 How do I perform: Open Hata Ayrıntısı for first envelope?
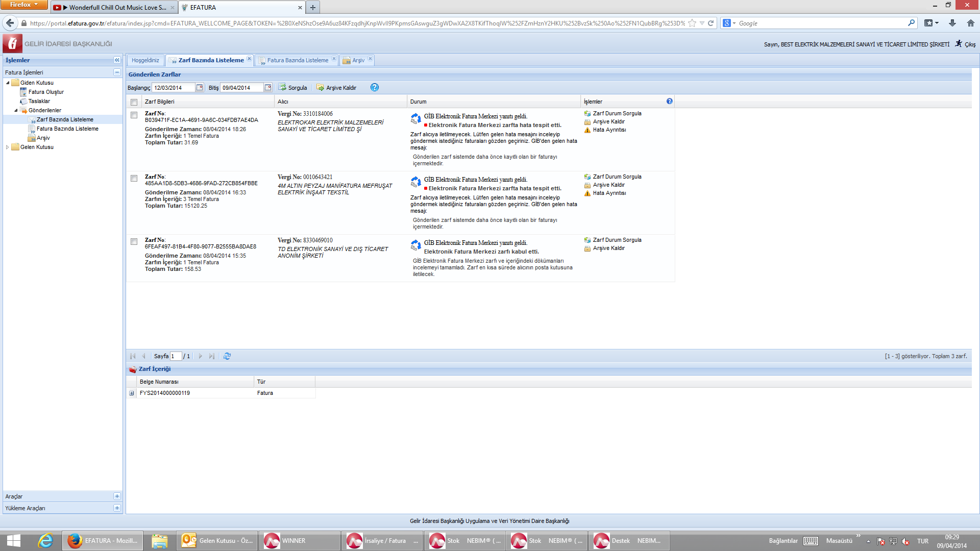tap(609, 130)
